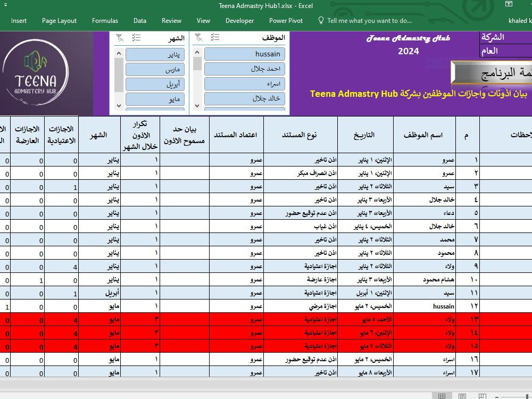Select the الشركة label cell

[506, 37]
